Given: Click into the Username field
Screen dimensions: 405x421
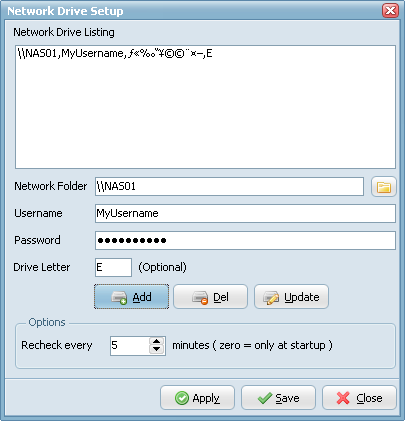Looking at the screenshot, I should coord(245,213).
